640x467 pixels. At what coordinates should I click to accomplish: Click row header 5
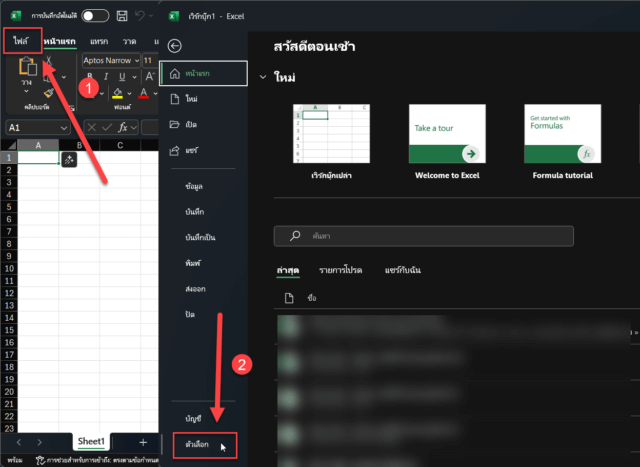(x=9, y=207)
